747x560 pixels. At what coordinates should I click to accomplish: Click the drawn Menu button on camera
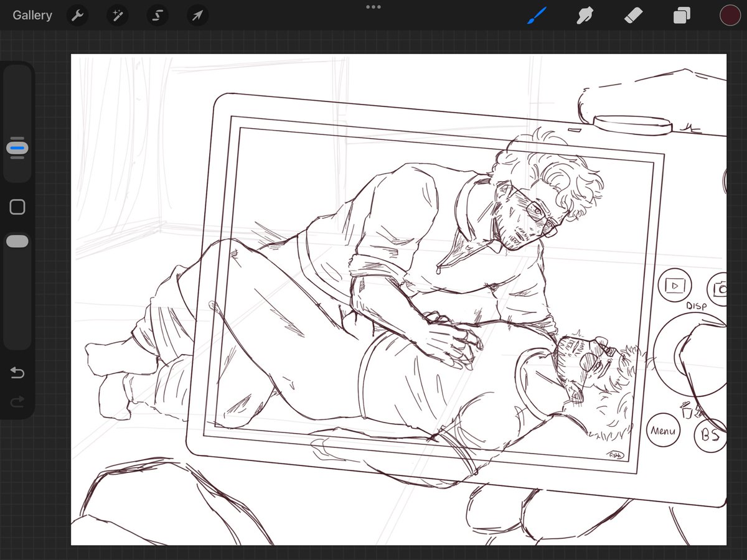click(x=664, y=431)
